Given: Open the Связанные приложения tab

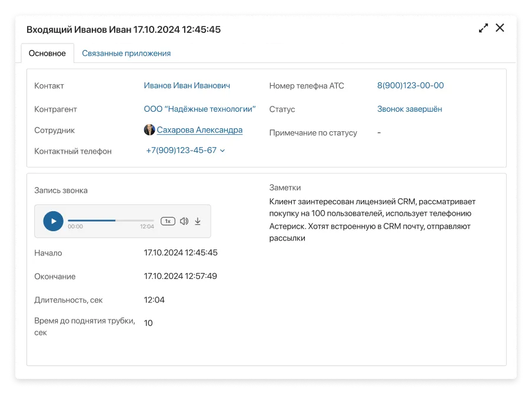Looking at the screenshot, I should [x=126, y=53].
